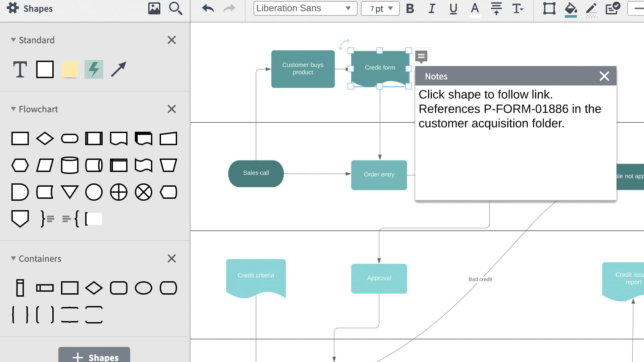This screenshot has width=644, height=362.
Task: Select the shape border style icon
Action: 549,8
